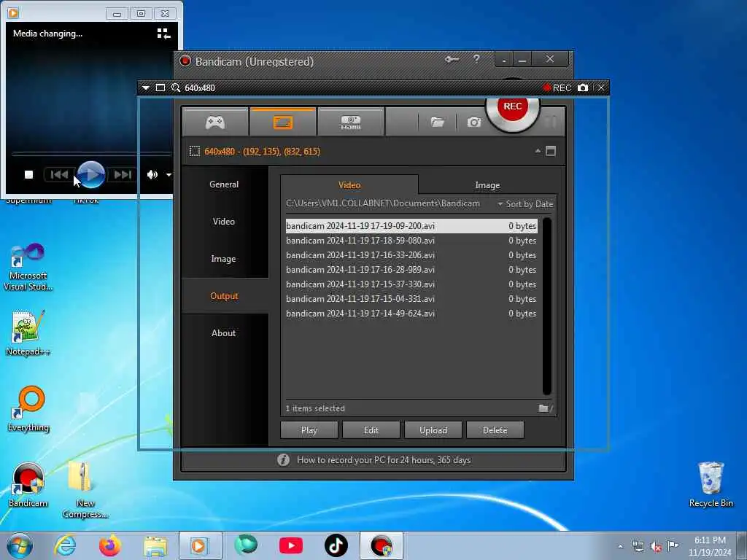This screenshot has width=747, height=560.
Task: Select Output section in sidebar
Action: pos(224,296)
